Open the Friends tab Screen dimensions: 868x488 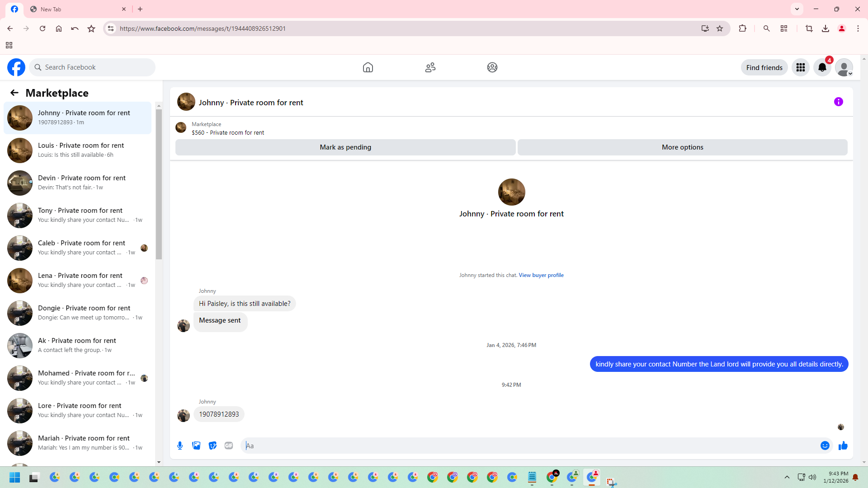click(x=430, y=67)
